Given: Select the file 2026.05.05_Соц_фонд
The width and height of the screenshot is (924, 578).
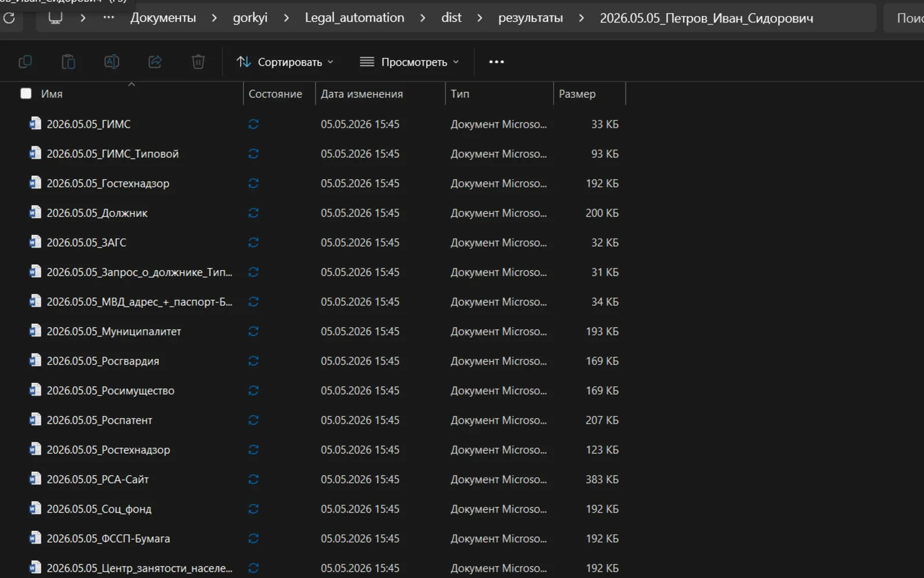Looking at the screenshot, I should tap(99, 509).
